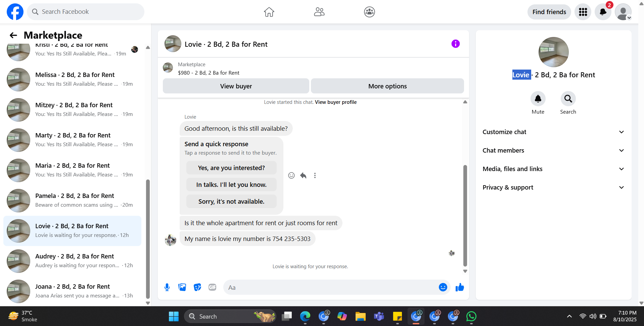Expand Media, files and links section
The width and height of the screenshot is (644, 326).
(553, 169)
